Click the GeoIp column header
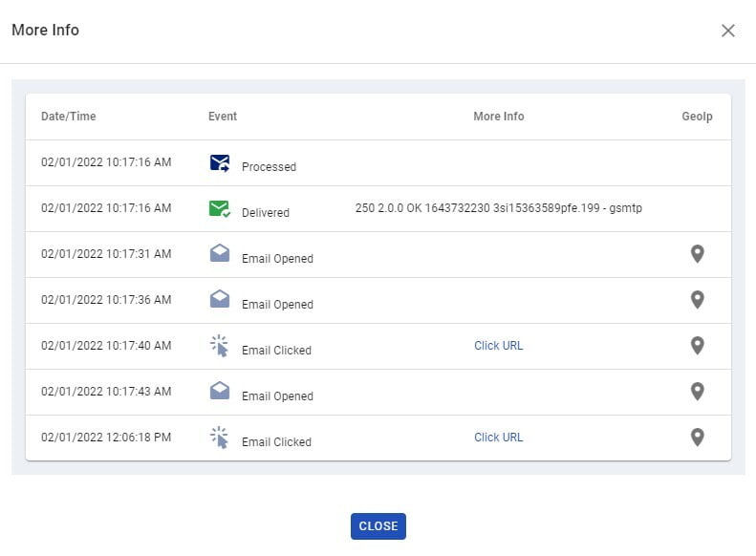 (697, 117)
